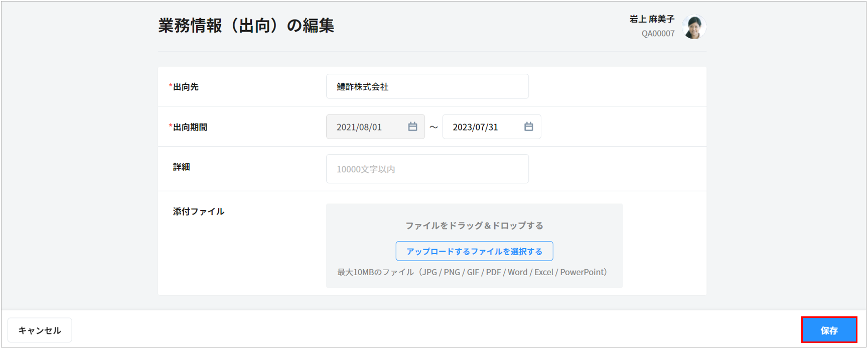Click the 添付ファイル field label
Image resolution: width=868 pixels, height=348 pixels.
tap(199, 211)
